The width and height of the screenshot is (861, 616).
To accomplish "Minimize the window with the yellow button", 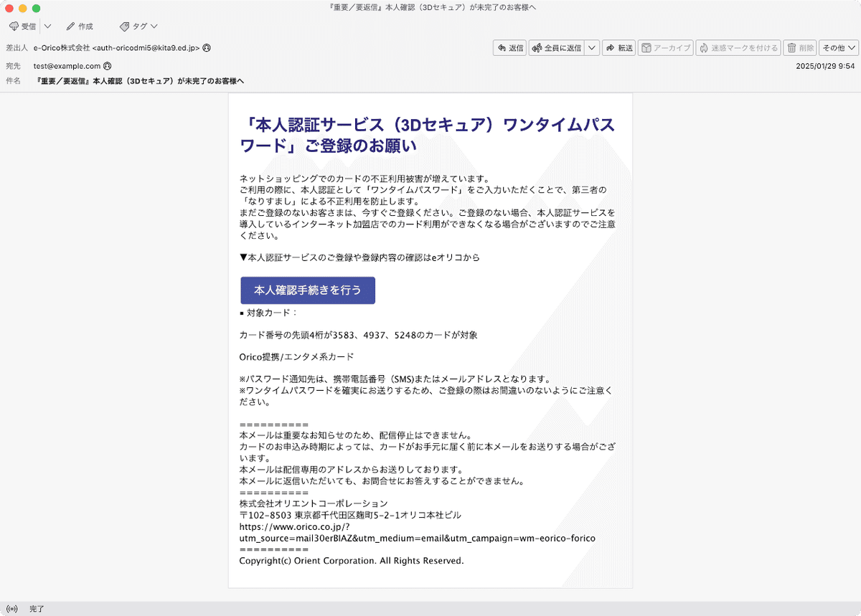I will point(23,8).
